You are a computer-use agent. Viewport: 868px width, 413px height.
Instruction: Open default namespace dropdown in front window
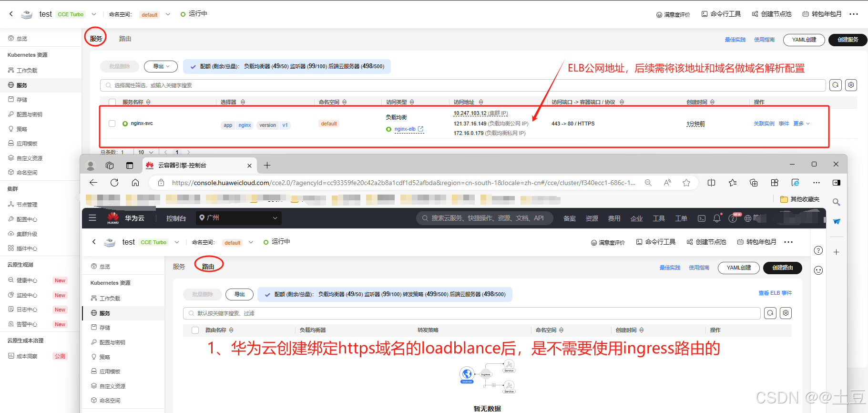(x=251, y=242)
